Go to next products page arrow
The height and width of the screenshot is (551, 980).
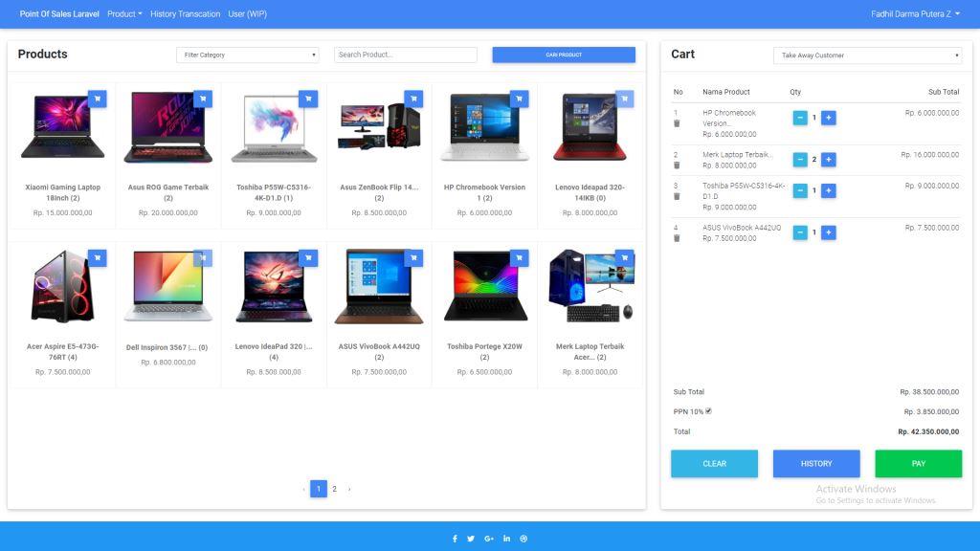pyautogui.click(x=349, y=489)
